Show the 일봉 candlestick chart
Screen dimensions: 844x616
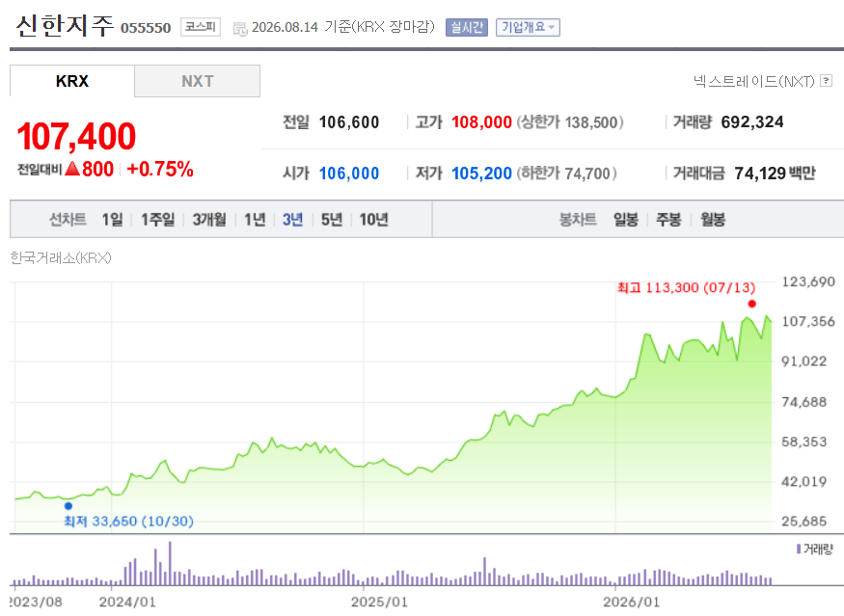[625, 220]
